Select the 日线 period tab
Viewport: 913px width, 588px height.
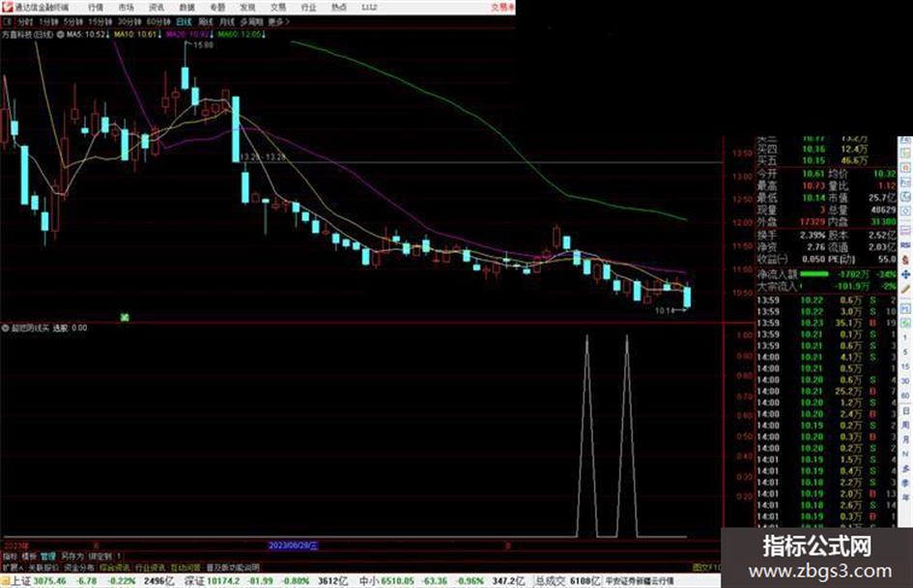184,21
